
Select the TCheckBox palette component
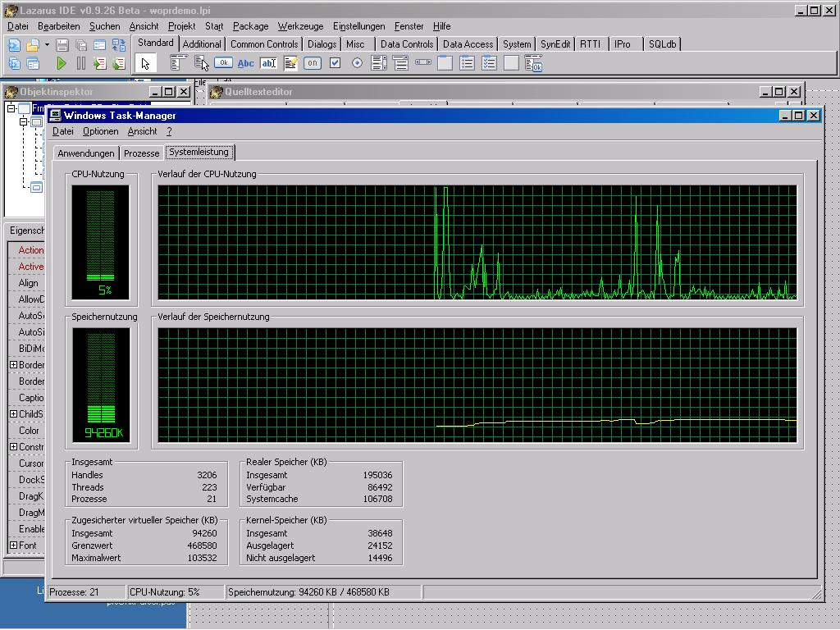(x=335, y=63)
